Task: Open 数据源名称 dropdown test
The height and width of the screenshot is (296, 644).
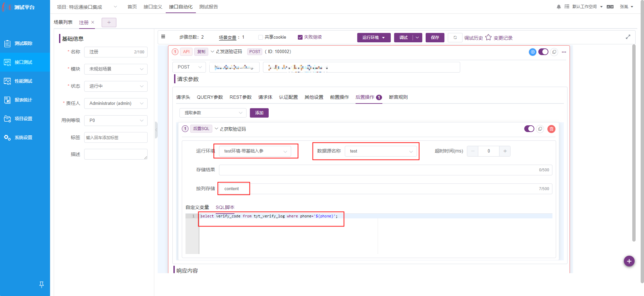Action: tap(381, 151)
